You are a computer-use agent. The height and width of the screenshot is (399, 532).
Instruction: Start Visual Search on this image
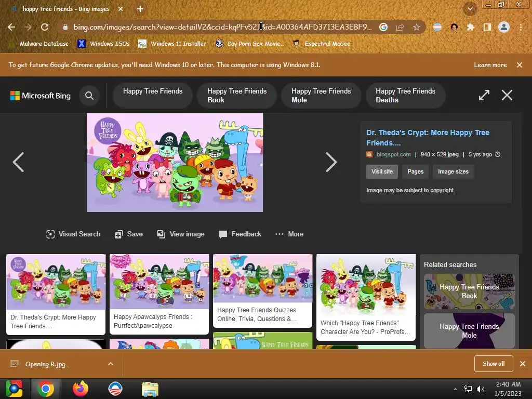(73, 234)
